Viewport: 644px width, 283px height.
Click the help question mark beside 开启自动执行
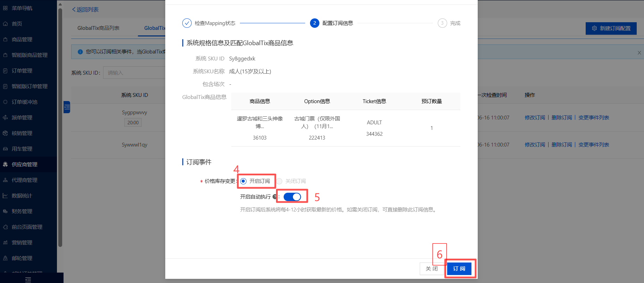(x=275, y=197)
